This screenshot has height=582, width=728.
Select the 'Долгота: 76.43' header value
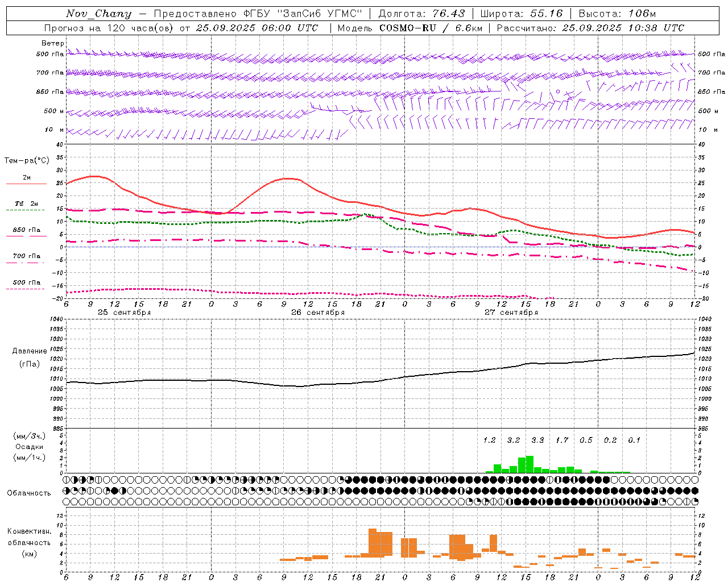point(421,14)
